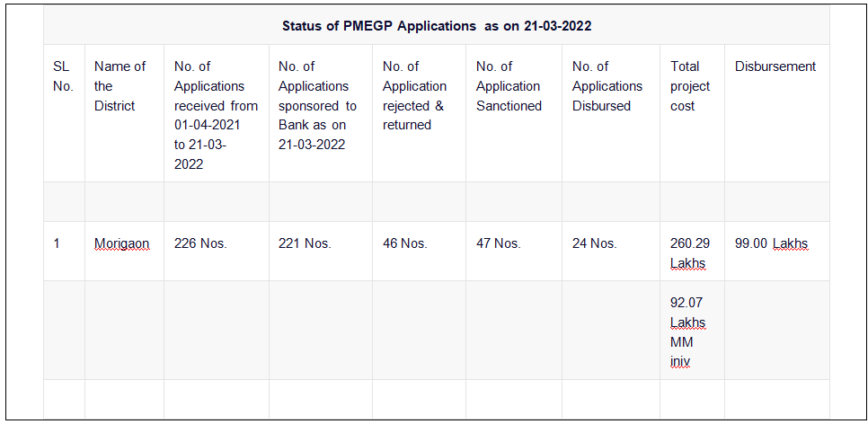Select the 'Disbursement' column header
Viewport: 868px width, 424px height.
[777, 113]
